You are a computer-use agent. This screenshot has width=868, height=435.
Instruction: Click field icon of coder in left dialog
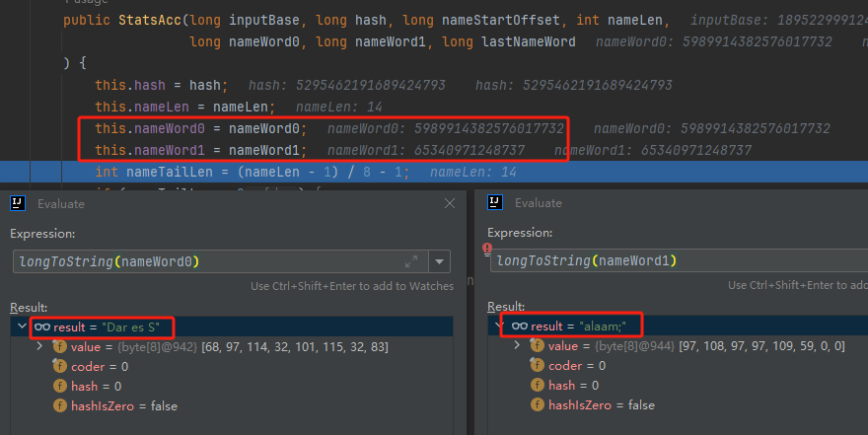pyautogui.click(x=60, y=366)
